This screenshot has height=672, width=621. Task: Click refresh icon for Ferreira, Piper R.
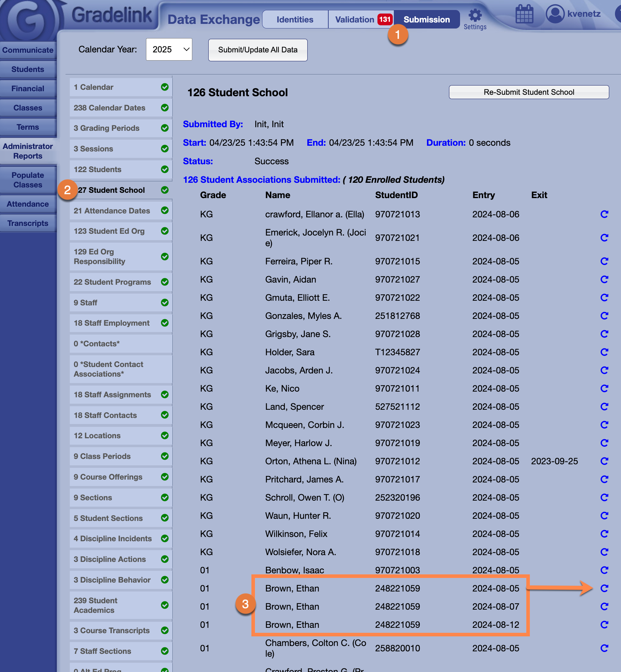tap(604, 261)
